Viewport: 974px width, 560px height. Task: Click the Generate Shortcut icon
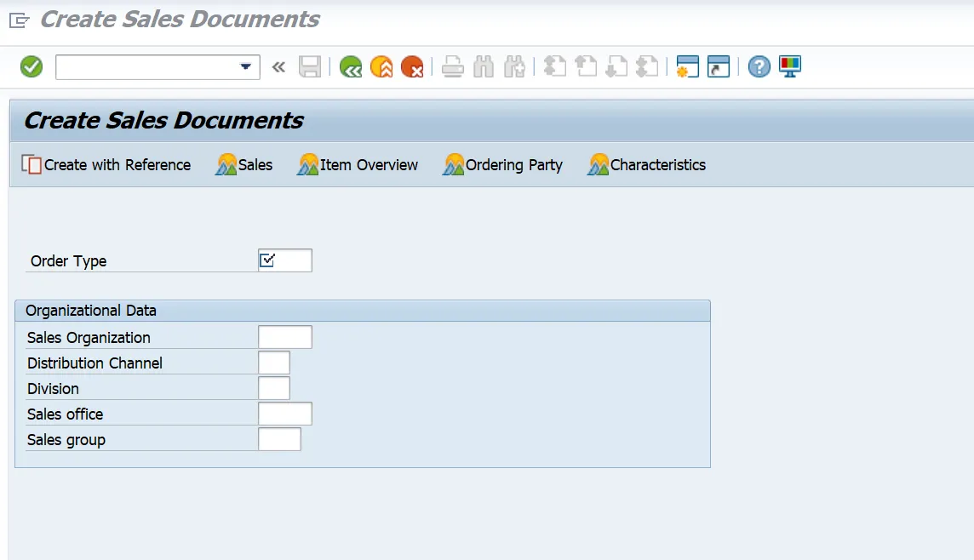pos(718,66)
